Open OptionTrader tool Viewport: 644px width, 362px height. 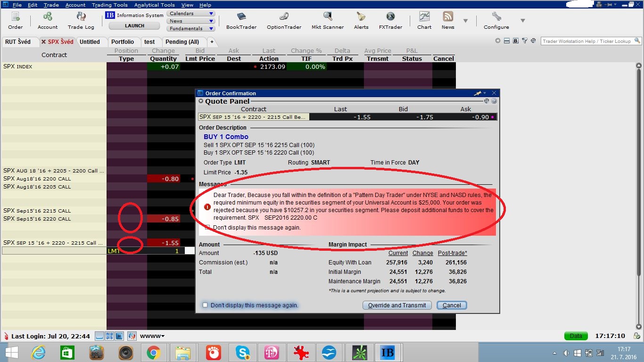(284, 21)
